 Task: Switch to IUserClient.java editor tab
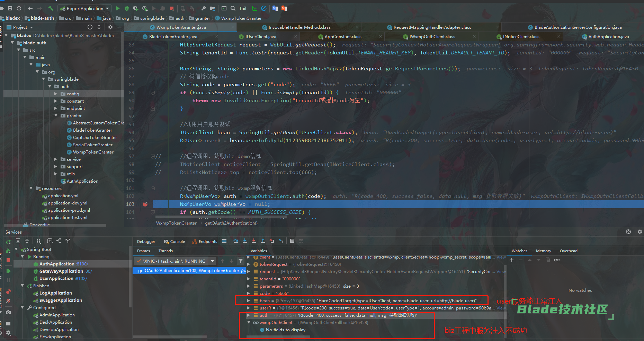point(260,36)
